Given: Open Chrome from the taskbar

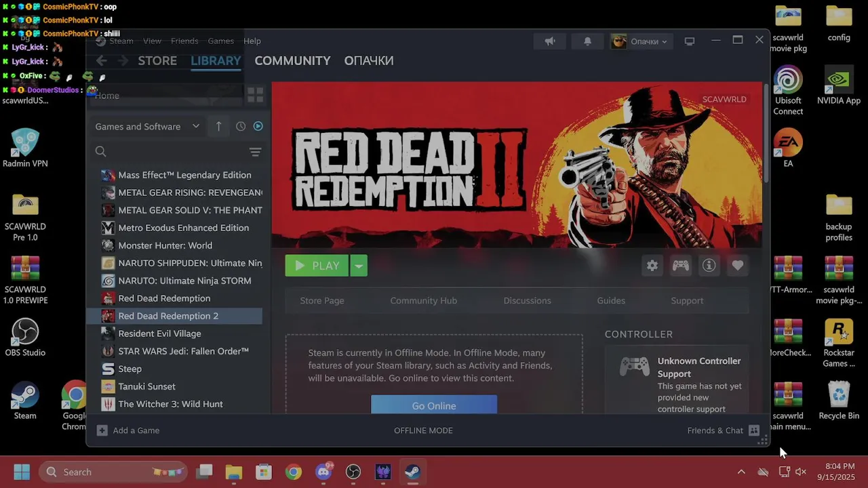Looking at the screenshot, I should point(294,472).
